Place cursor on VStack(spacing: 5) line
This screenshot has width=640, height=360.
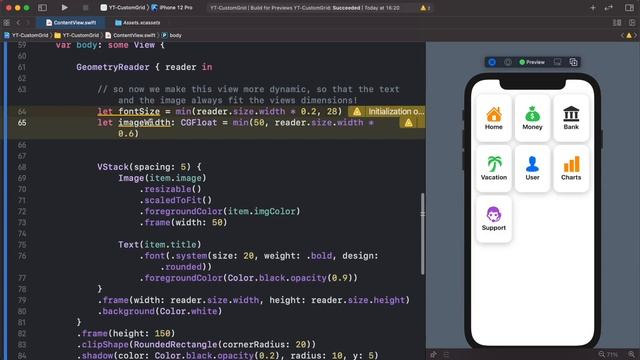point(149,167)
